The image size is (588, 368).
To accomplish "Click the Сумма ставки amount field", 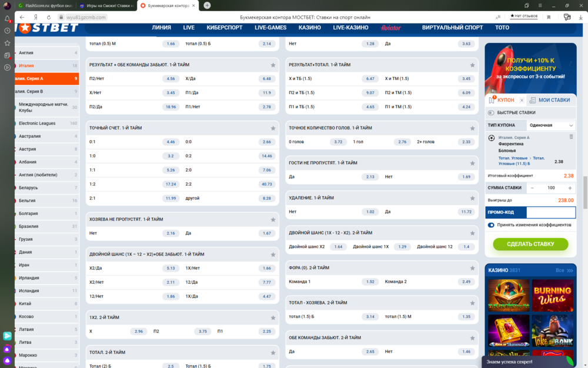I will (x=551, y=188).
